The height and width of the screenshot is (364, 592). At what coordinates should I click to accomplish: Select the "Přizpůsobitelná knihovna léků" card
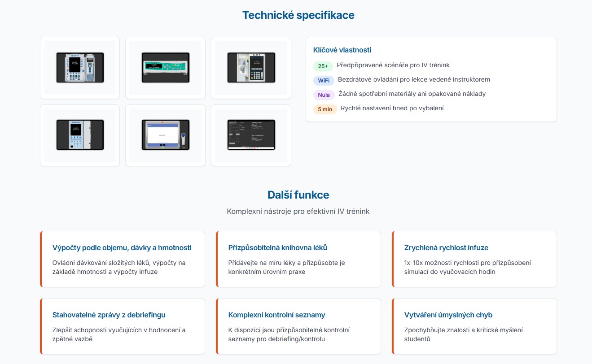(298, 259)
